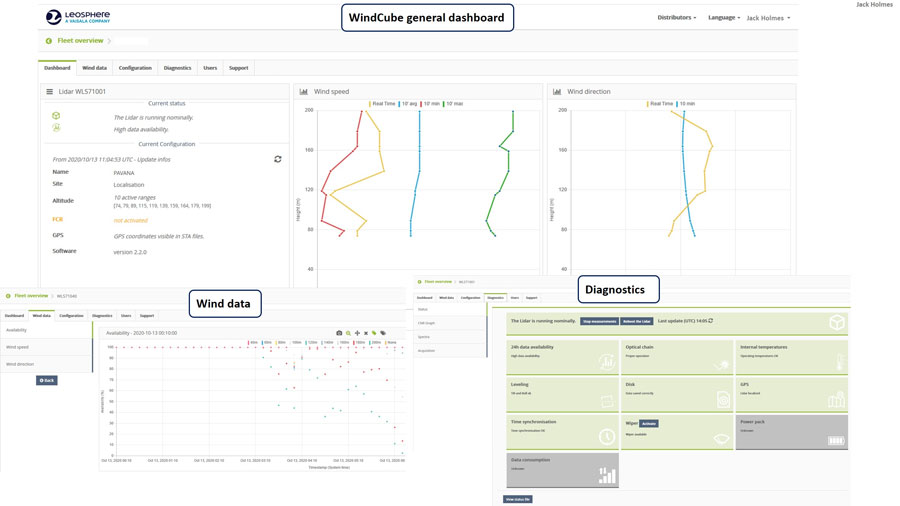Viewport: 900px width, 506px height.
Task: Click the chart icon beside Wind direction title
Action: (557, 92)
